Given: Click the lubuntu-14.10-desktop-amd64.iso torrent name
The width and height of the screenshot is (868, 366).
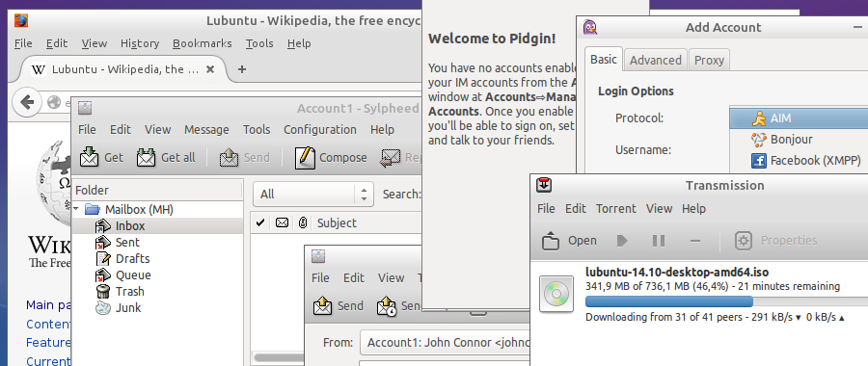Looking at the screenshot, I should click(x=677, y=272).
